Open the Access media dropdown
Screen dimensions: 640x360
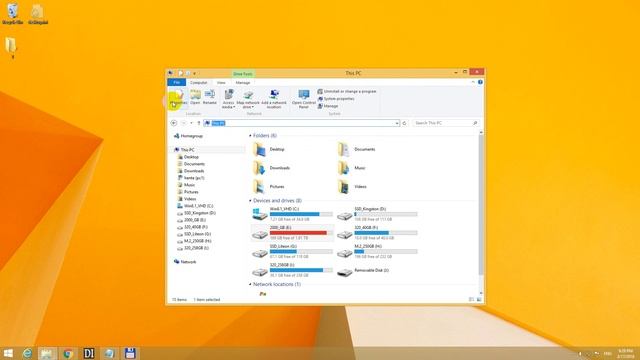228,99
